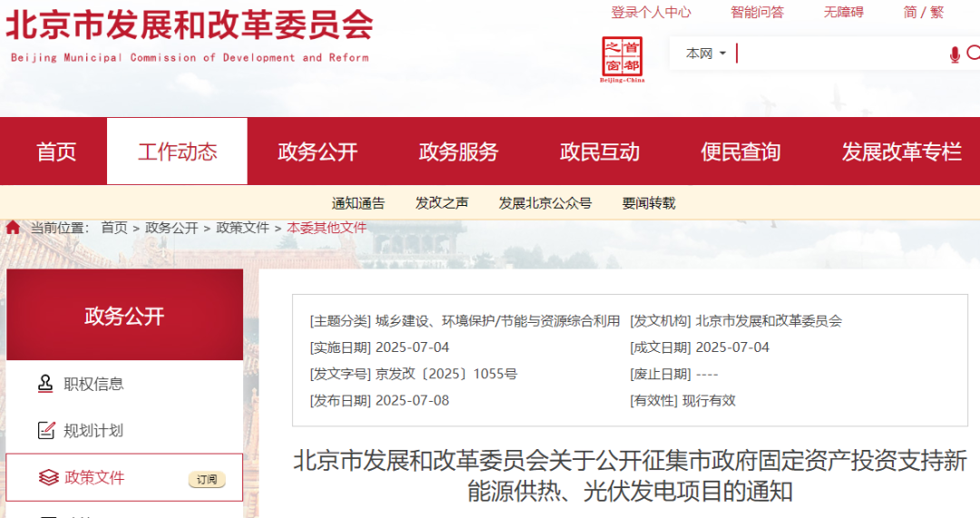Screen dimensions: 980x518
Task: Open the 政民互动 navigation tab
Action: coord(600,151)
